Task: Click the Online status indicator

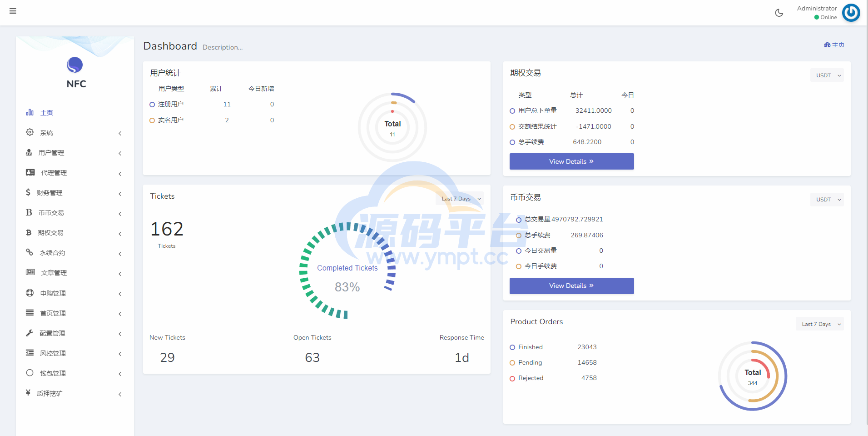Action: click(x=825, y=17)
